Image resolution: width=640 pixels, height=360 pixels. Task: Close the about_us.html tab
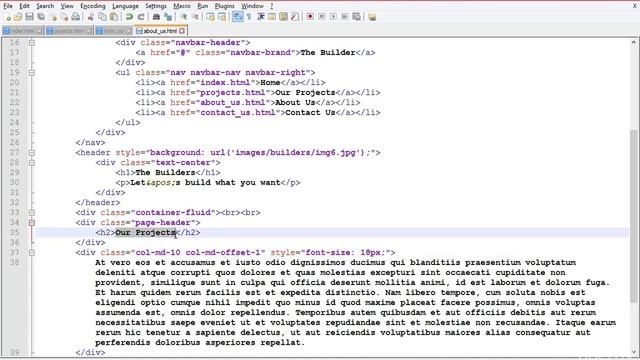(182, 31)
